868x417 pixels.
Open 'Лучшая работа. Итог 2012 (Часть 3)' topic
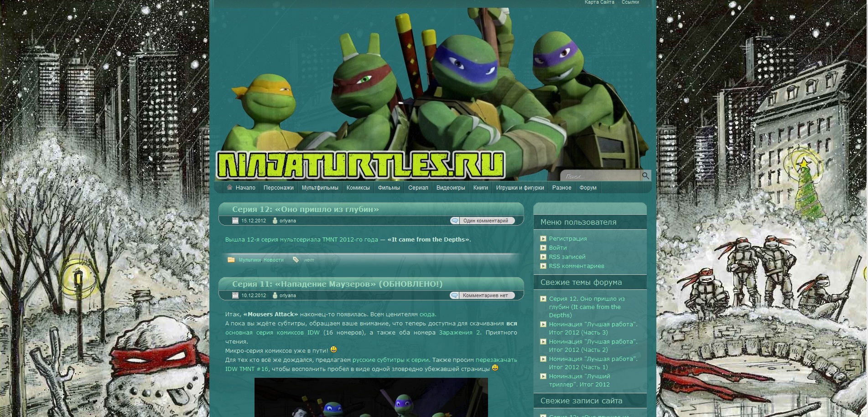click(593, 328)
